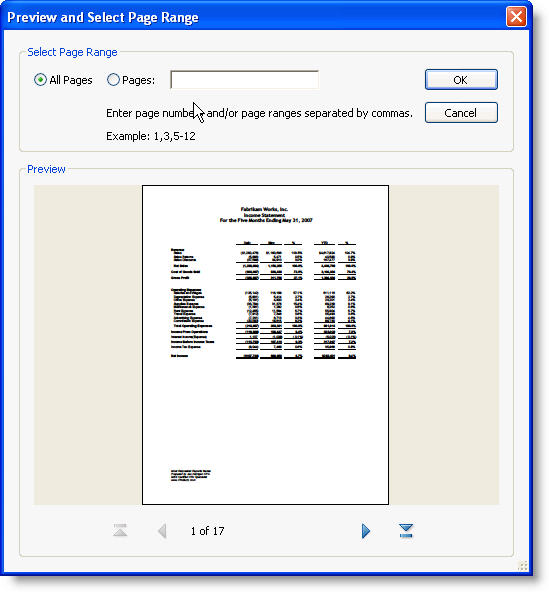
Task: Jump to the last preview page
Action: coord(406,531)
